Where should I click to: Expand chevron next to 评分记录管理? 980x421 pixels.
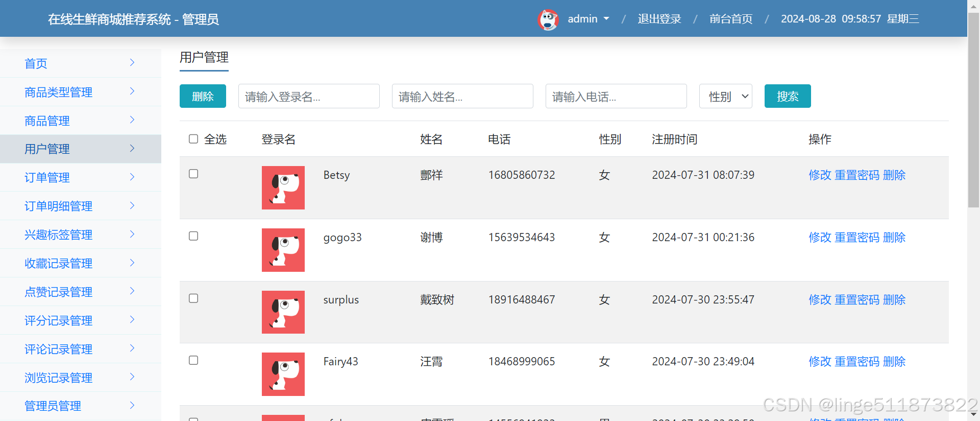132,319
